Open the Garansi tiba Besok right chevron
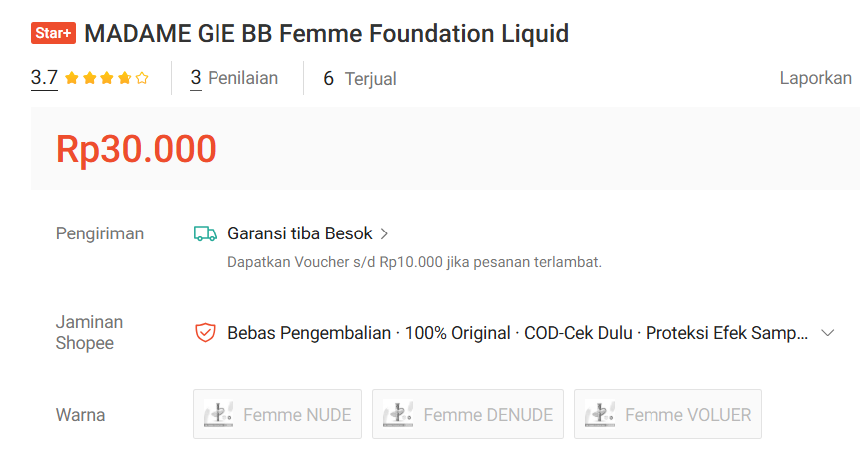868x464 pixels. 385,234
